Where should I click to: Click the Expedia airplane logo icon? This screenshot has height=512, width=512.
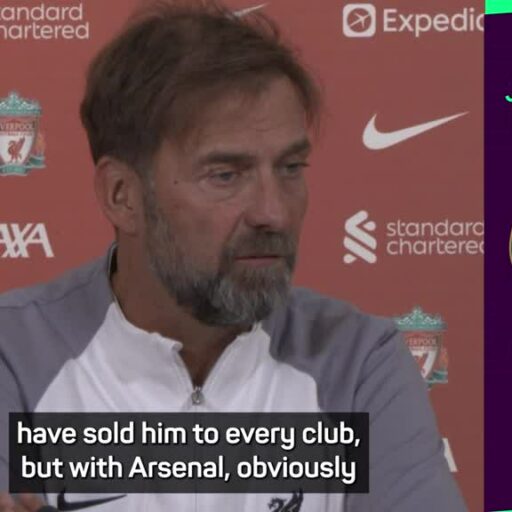pyautogui.click(x=359, y=21)
